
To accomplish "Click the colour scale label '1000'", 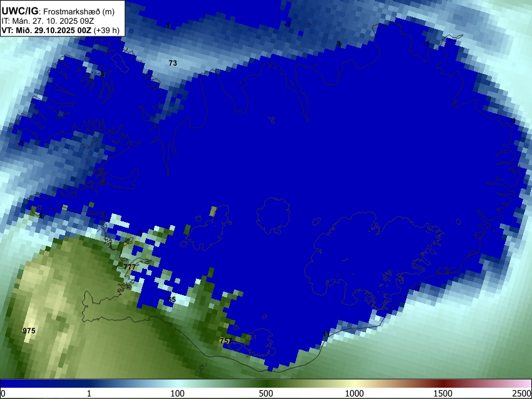I will click(354, 393).
